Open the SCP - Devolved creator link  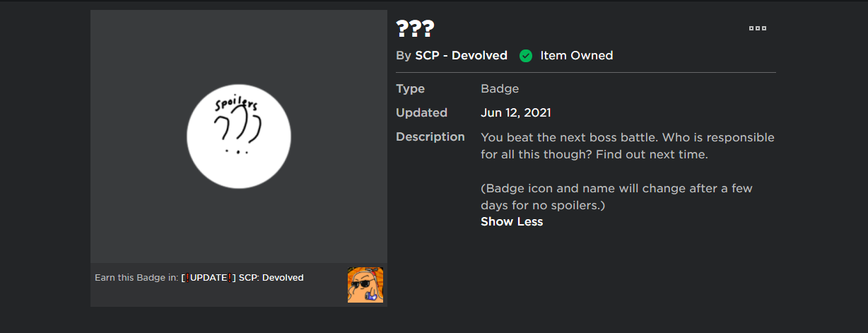coord(461,55)
